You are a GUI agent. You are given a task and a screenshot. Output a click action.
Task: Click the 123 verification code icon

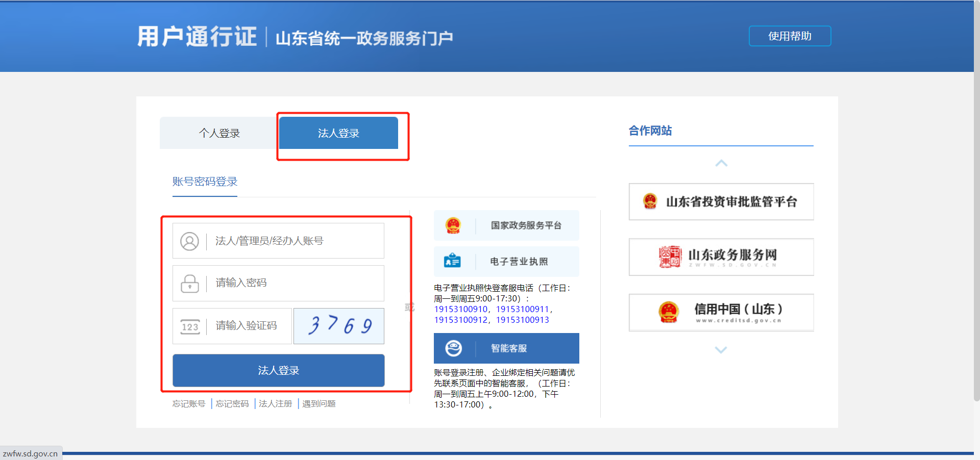(x=189, y=326)
